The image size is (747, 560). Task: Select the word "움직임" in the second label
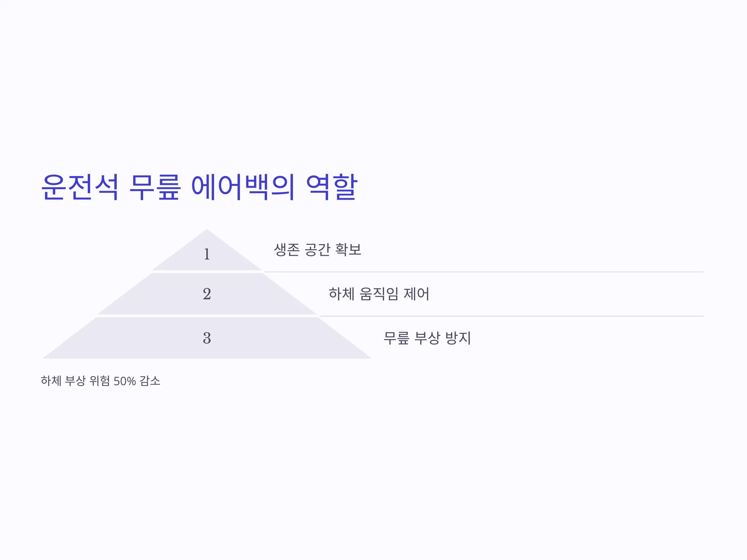(379, 294)
